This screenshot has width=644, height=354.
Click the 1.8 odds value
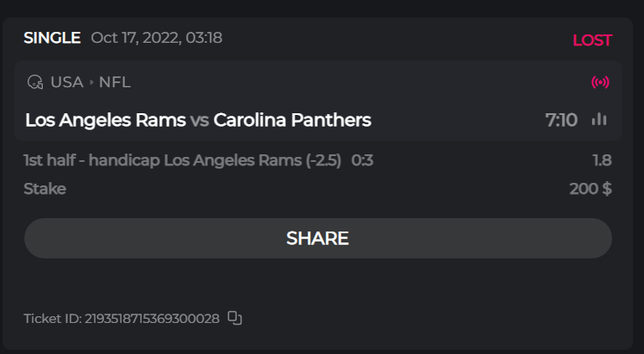[x=601, y=160]
